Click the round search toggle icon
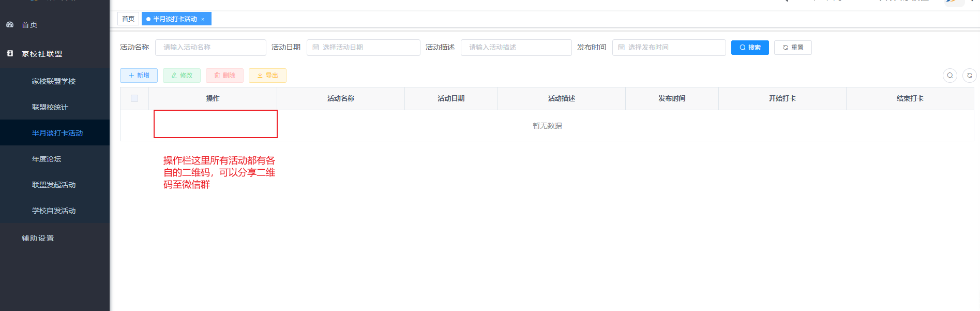Image resolution: width=980 pixels, height=311 pixels. coord(950,76)
